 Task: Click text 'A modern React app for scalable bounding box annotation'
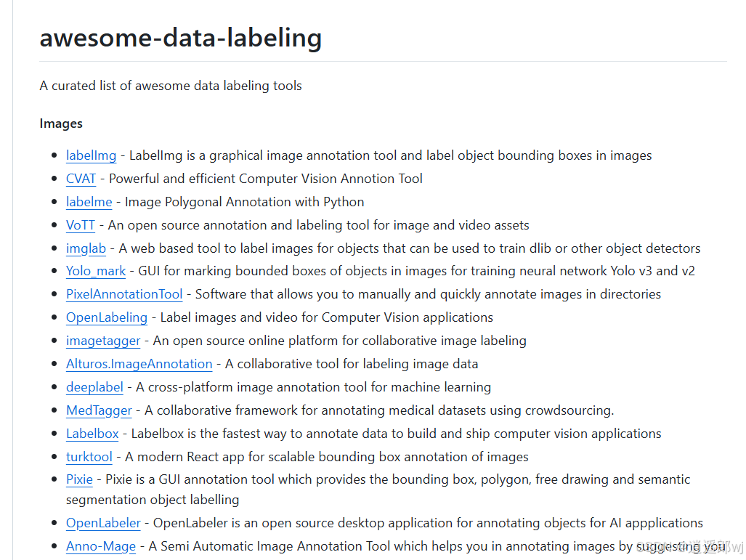point(297,457)
